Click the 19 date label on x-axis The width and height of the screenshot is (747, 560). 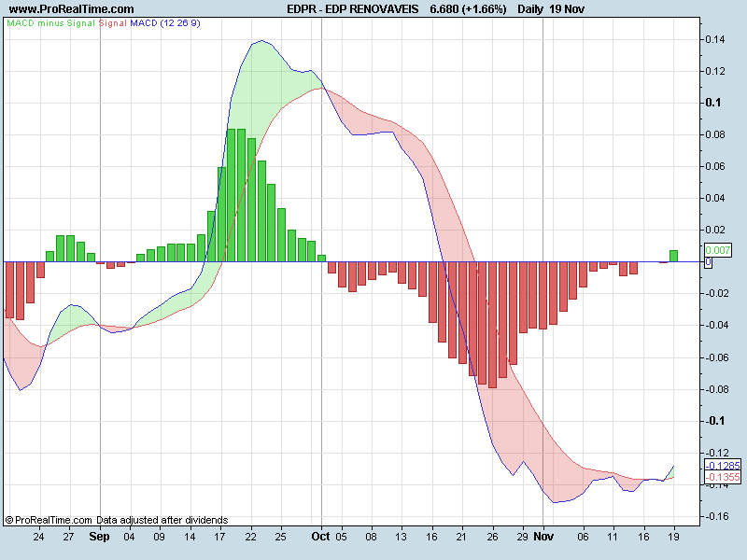tap(673, 537)
